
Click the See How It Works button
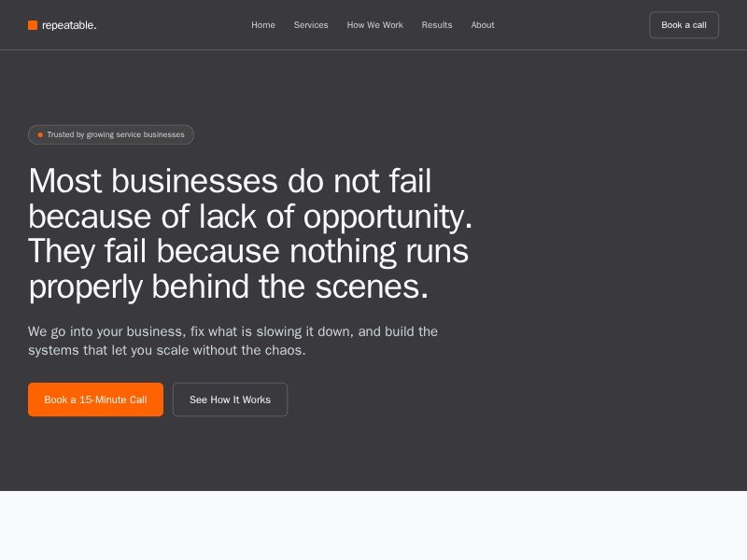tap(230, 399)
